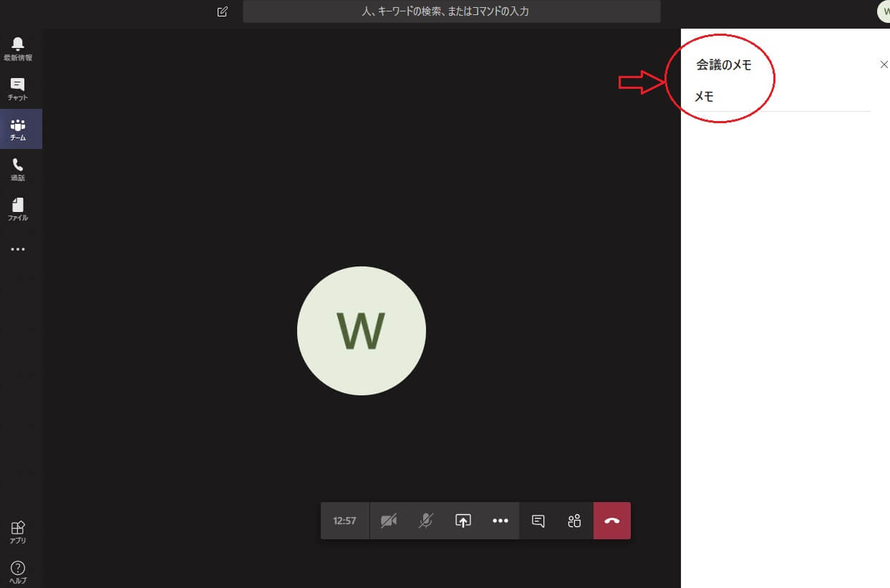Hang up the call with red button
The image size is (890, 588).
click(612, 521)
